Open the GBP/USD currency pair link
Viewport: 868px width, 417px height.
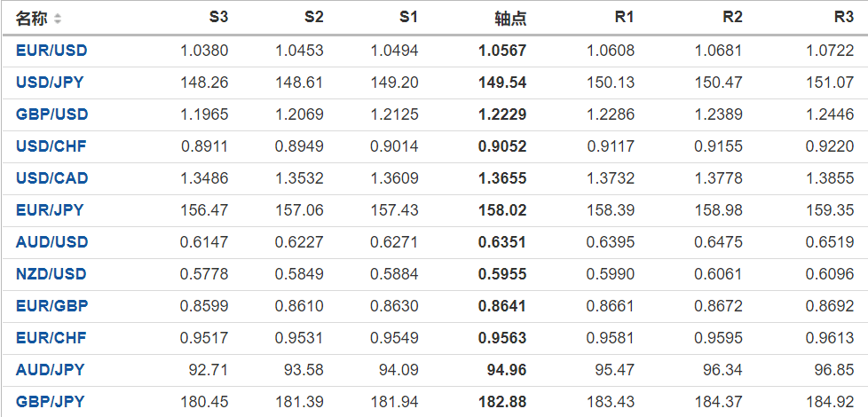tap(51, 114)
